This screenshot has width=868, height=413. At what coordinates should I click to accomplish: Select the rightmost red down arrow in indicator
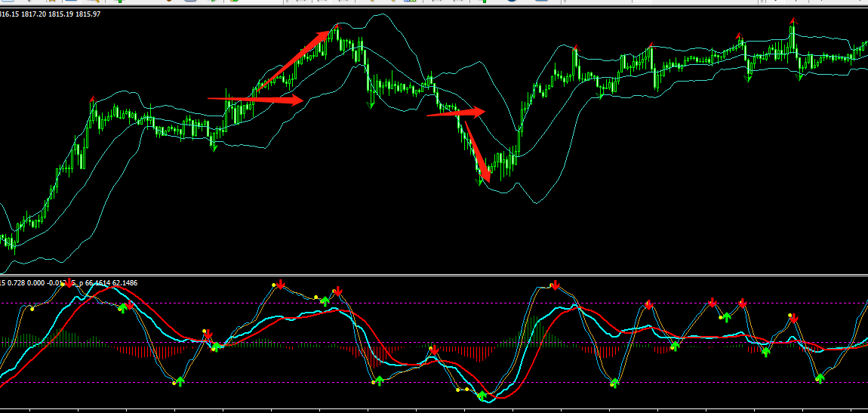[793, 319]
